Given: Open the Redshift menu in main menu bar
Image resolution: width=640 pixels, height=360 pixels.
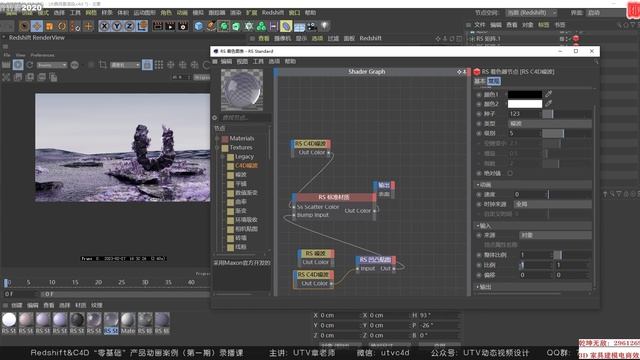Looking at the screenshot, I should [x=273, y=13].
